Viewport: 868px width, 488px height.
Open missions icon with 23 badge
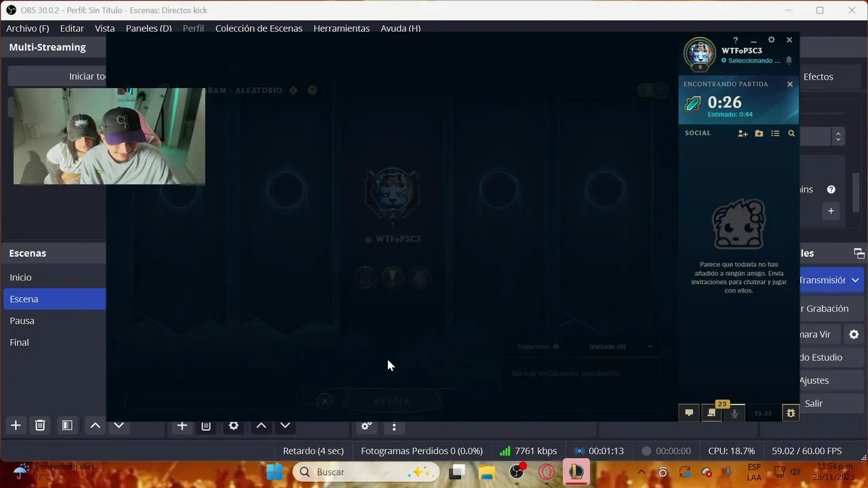711,413
